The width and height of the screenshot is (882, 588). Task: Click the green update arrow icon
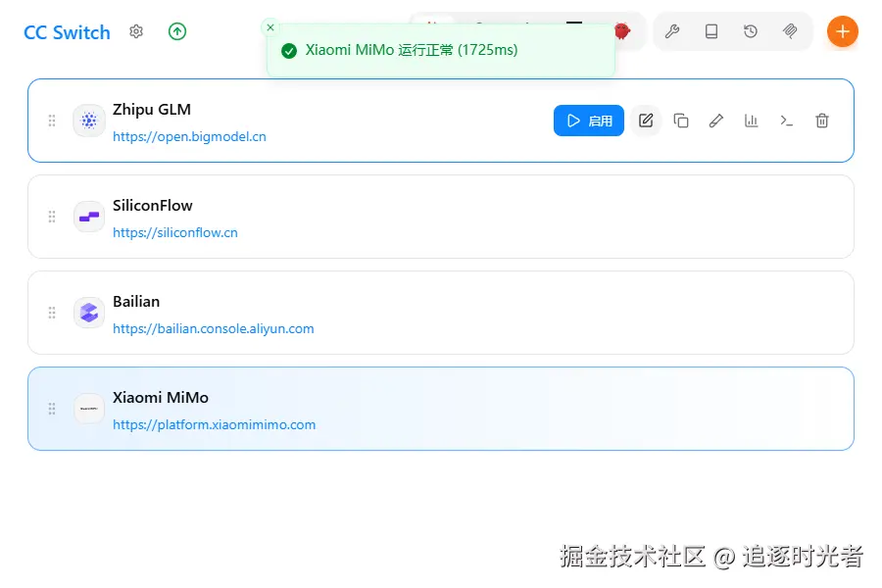(177, 31)
